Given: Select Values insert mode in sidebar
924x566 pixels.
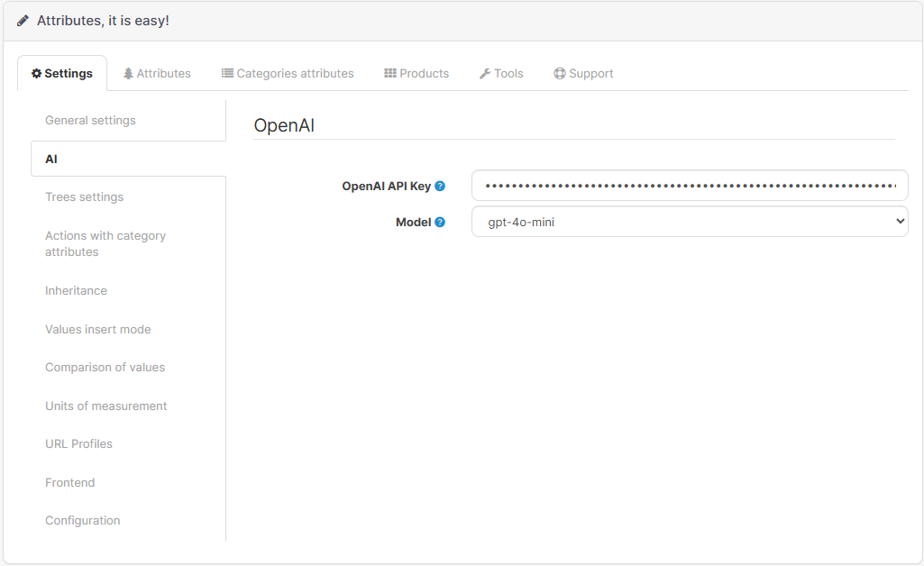Looking at the screenshot, I should pyautogui.click(x=98, y=330).
